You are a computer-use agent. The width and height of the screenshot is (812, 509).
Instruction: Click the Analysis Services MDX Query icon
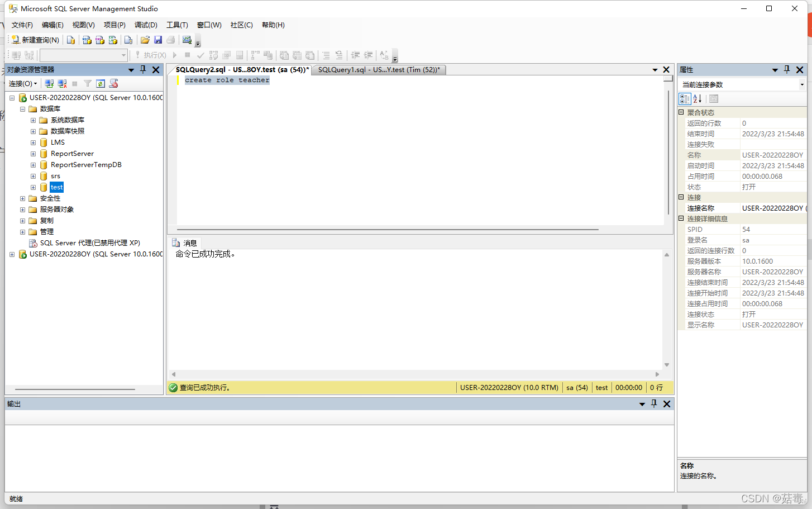click(87, 40)
